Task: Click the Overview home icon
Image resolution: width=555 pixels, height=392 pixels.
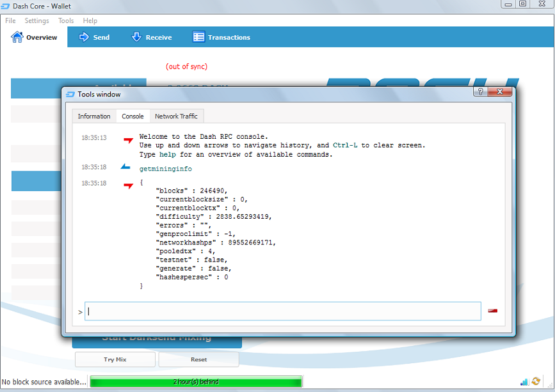Action: [x=17, y=37]
